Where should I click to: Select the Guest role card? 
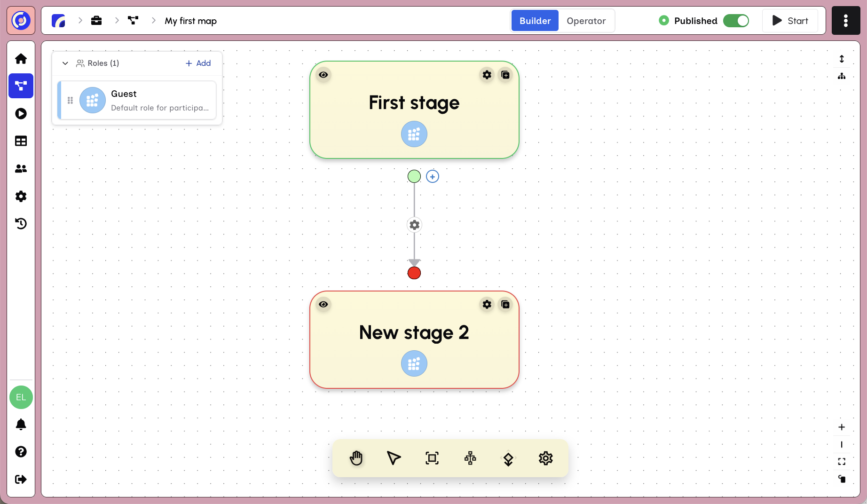click(x=137, y=100)
